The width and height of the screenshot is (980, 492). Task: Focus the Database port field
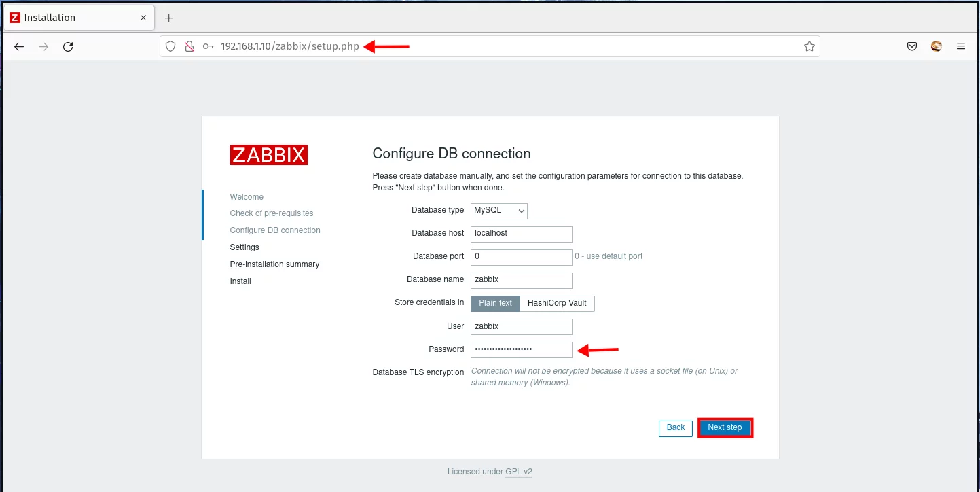522,257
